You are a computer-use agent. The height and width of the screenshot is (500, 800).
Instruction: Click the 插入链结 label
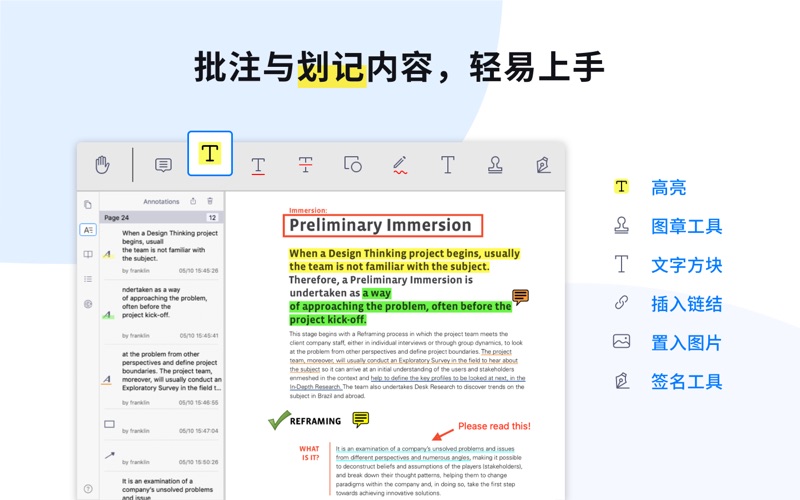(687, 304)
